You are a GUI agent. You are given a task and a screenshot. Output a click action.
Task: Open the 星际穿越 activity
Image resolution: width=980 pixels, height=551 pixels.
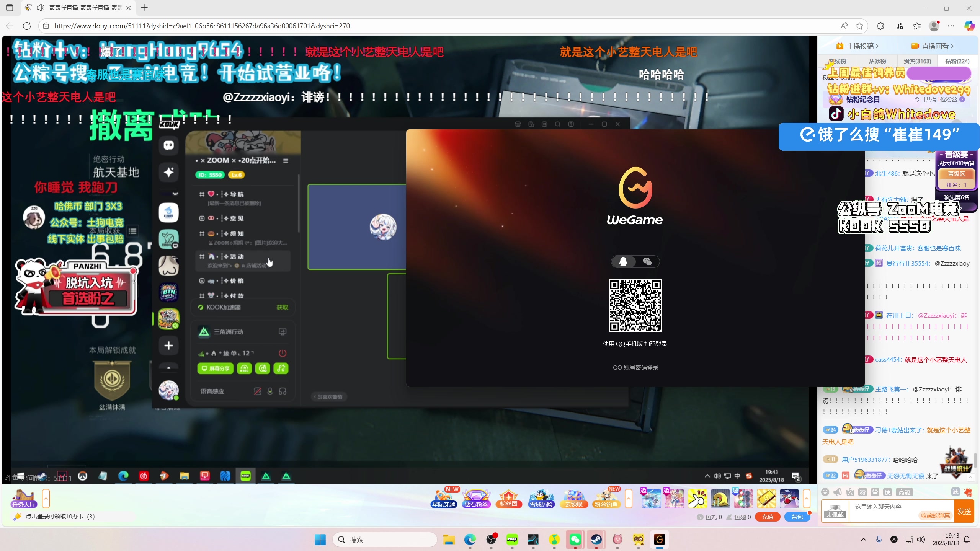point(444,498)
